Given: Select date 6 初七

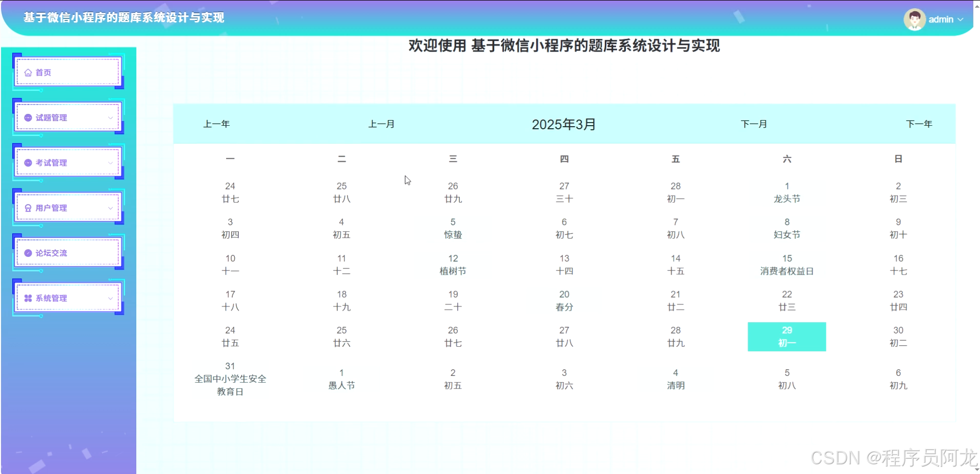Looking at the screenshot, I should (x=564, y=228).
